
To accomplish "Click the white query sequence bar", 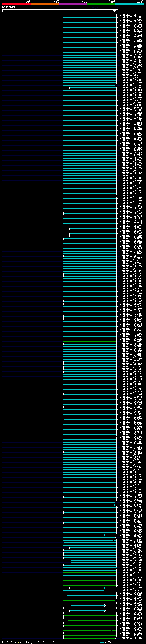I will point(60,9).
